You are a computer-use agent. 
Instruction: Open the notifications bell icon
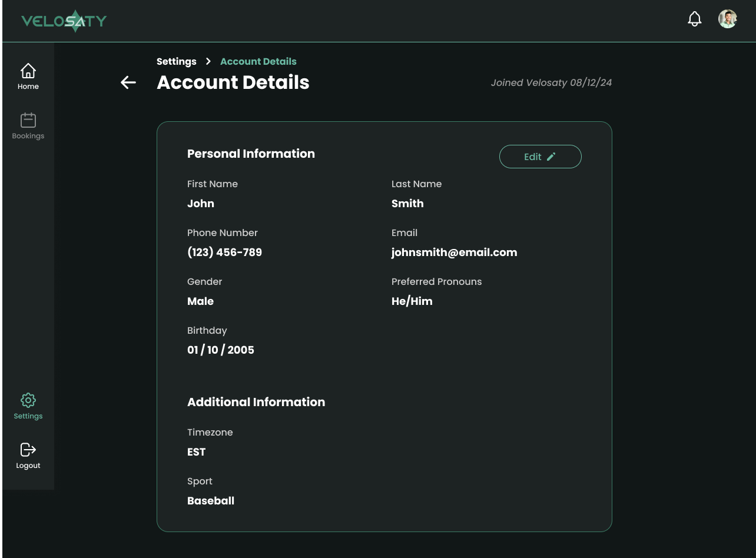695,18
